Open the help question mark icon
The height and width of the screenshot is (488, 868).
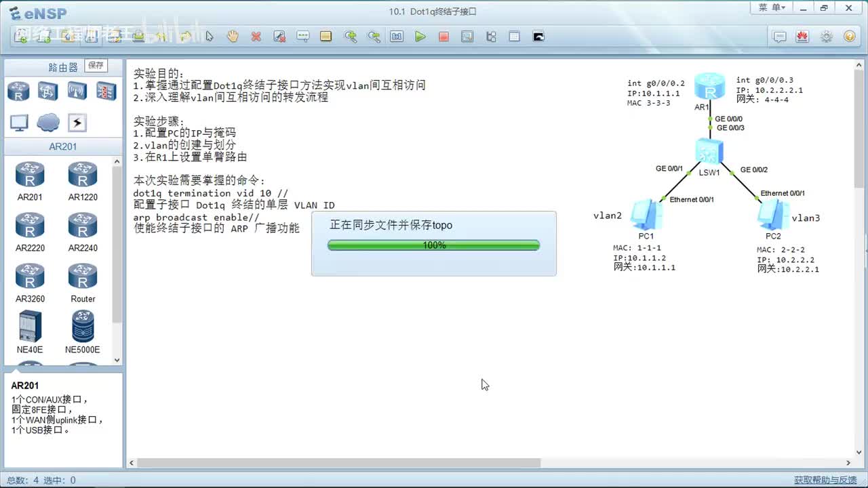coord(849,37)
